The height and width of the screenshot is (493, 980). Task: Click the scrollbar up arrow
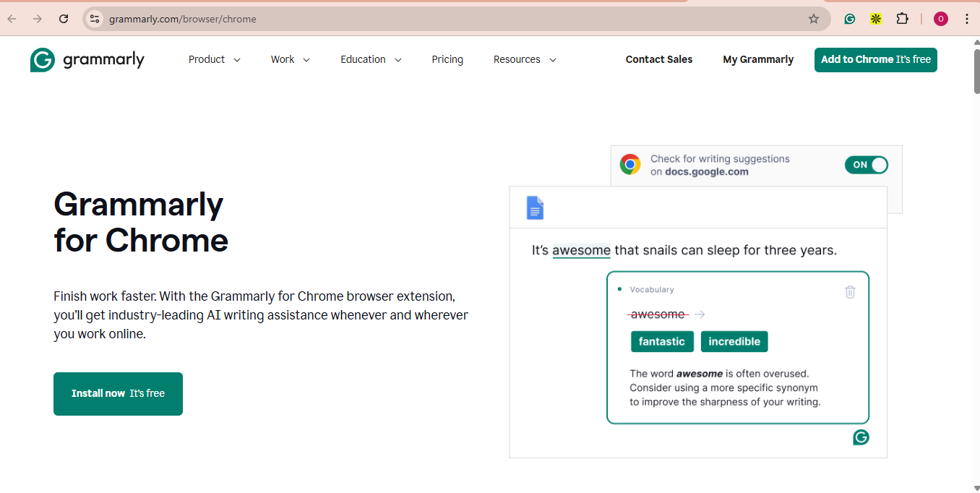976,42
